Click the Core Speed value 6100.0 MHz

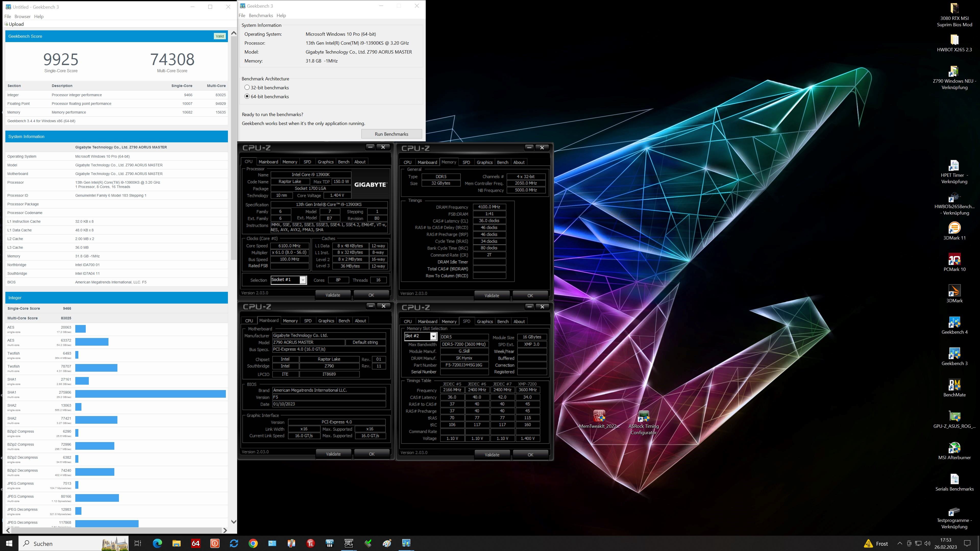(289, 246)
